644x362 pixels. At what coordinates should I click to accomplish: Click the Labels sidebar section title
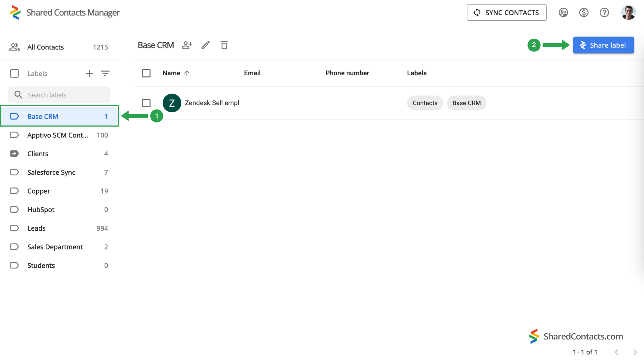pos(37,73)
